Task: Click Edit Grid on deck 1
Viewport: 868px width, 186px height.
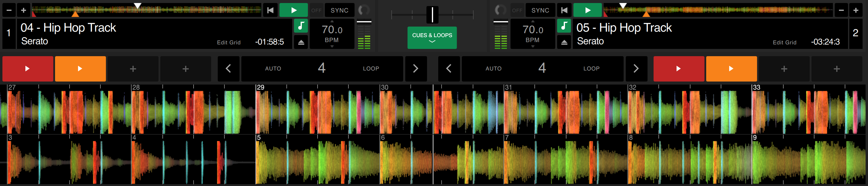Action: (228, 42)
